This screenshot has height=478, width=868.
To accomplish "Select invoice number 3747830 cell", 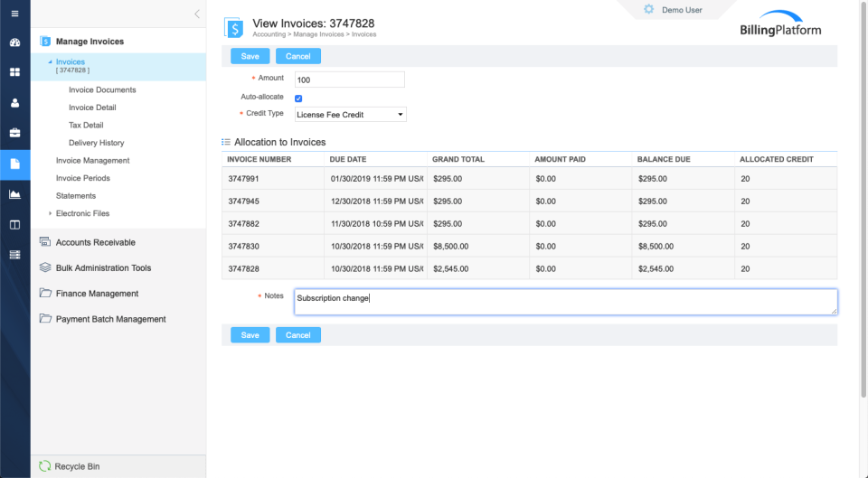I will point(273,246).
